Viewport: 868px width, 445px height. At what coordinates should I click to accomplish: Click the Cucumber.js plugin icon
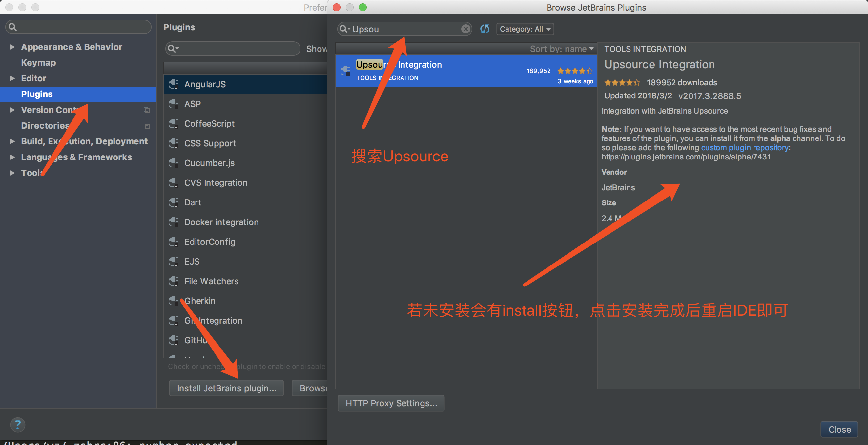click(x=174, y=163)
